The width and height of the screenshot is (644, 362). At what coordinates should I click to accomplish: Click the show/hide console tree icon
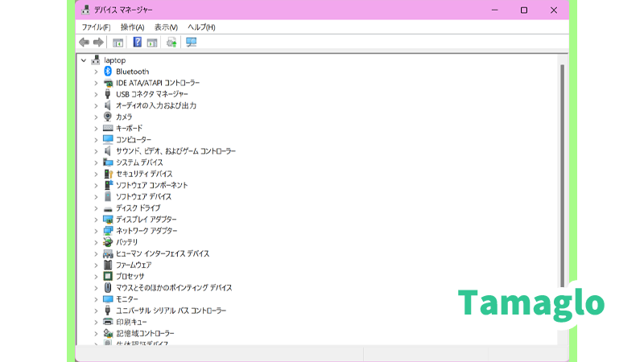(118, 42)
